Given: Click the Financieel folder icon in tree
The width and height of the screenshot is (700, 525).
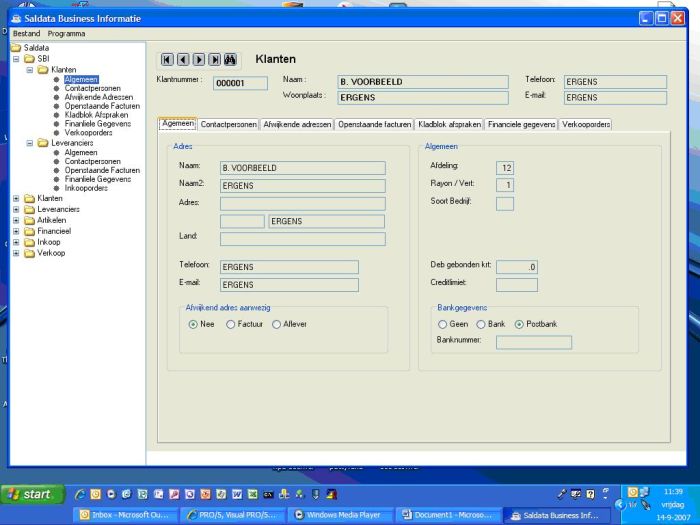Looking at the screenshot, I should coord(29,231).
